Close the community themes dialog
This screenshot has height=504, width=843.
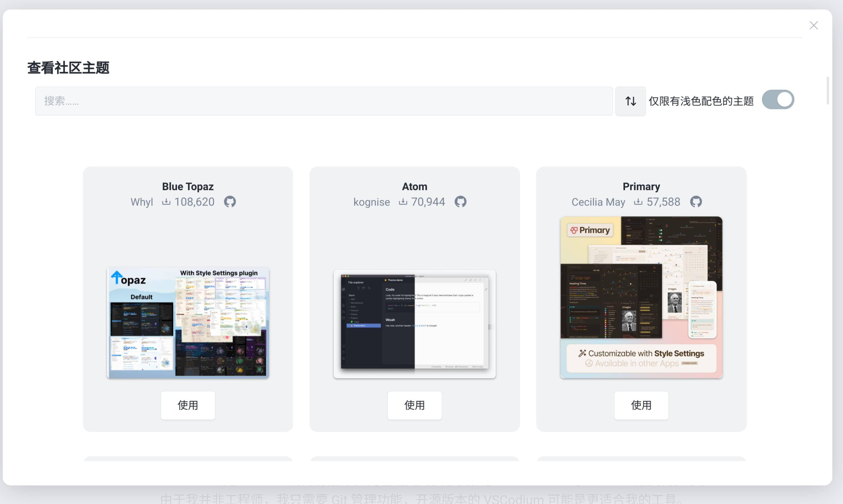813,25
